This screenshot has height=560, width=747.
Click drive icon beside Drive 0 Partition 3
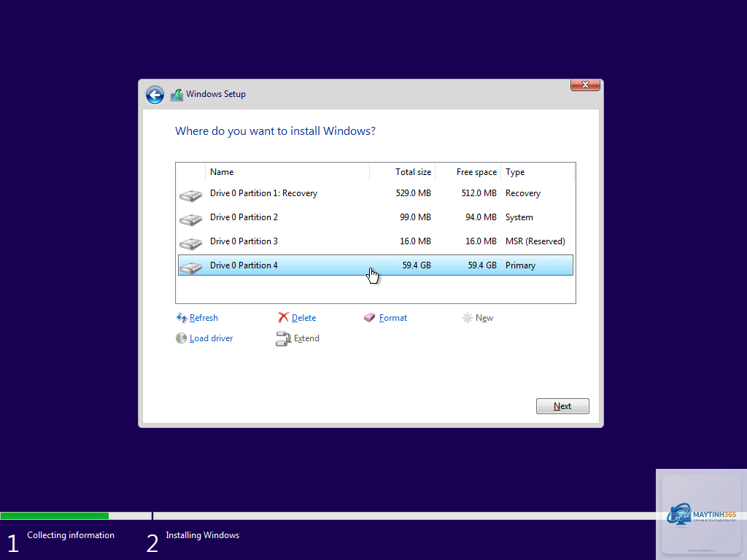click(190, 244)
